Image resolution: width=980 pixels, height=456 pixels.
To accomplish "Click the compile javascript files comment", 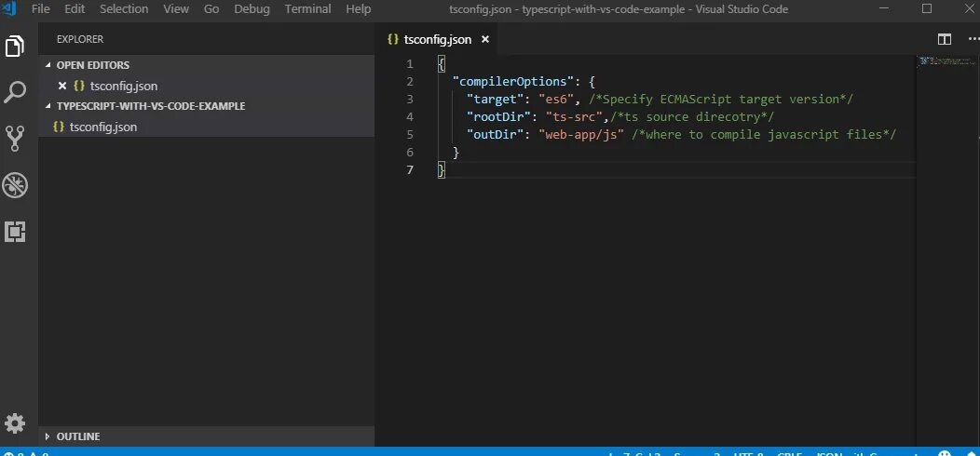I will click(764, 134).
